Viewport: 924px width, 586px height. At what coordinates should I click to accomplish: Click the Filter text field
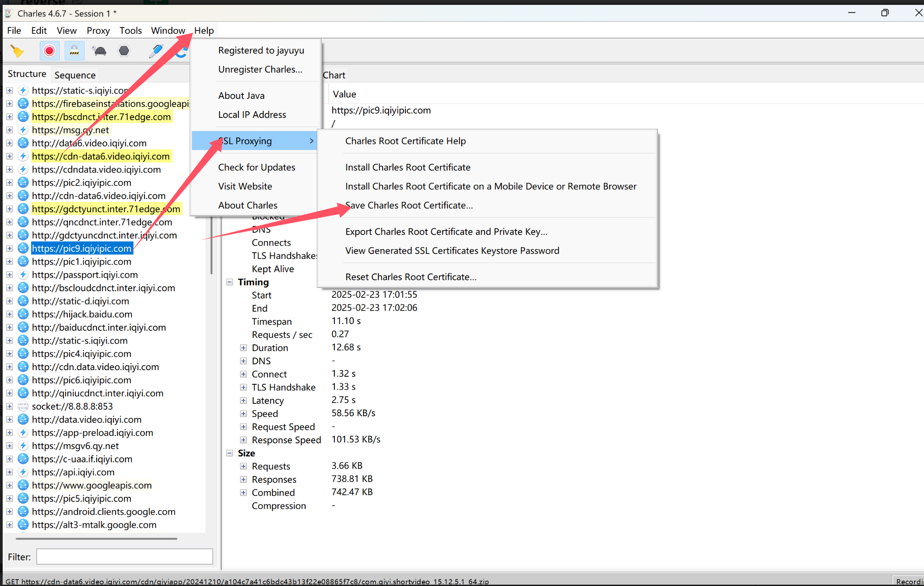point(124,557)
